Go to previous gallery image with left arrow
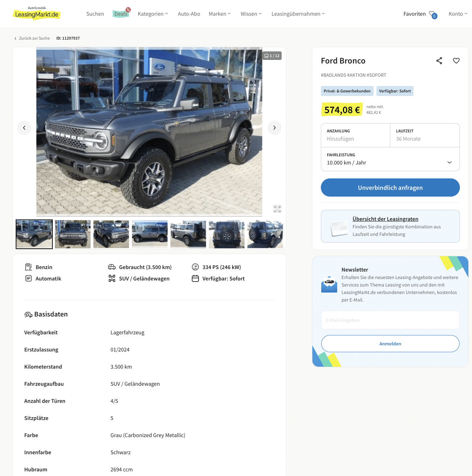This screenshot has height=476, width=472. coord(24,128)
